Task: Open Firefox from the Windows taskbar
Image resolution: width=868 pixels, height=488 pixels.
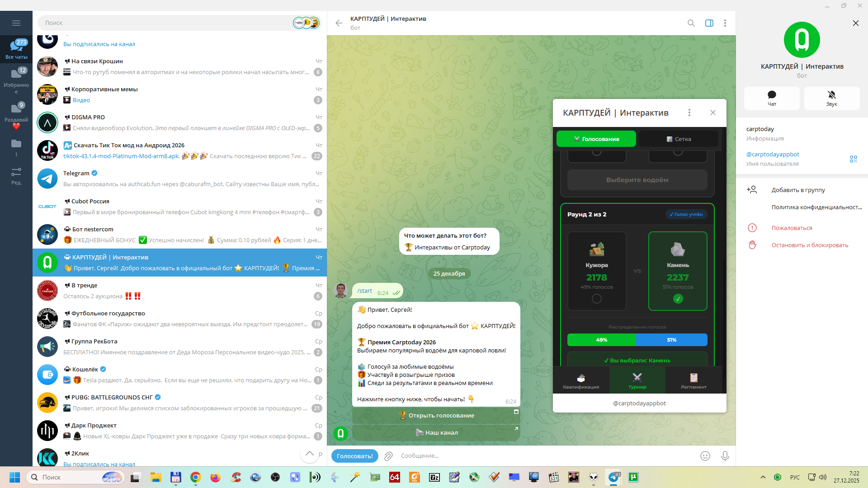Action: [215, 477]
